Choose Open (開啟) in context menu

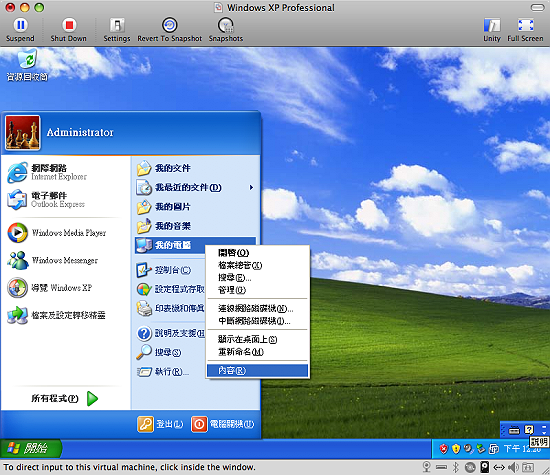coord(257,253)
